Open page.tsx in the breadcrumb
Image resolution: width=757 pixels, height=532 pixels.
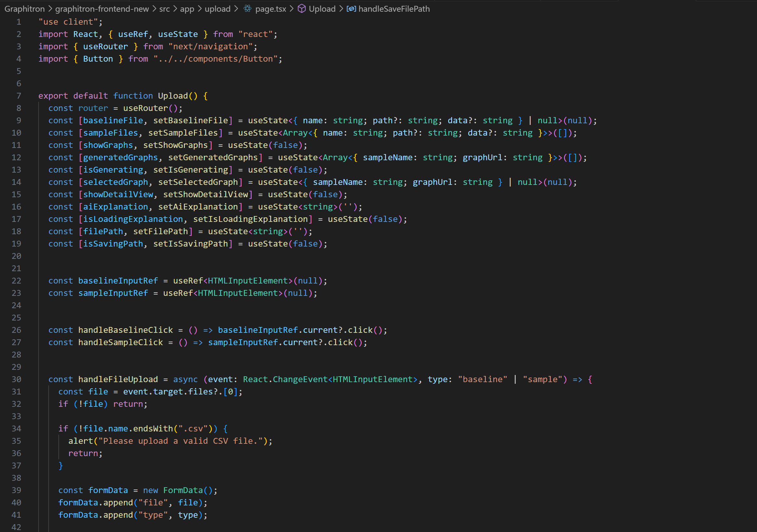click(270, 9)
